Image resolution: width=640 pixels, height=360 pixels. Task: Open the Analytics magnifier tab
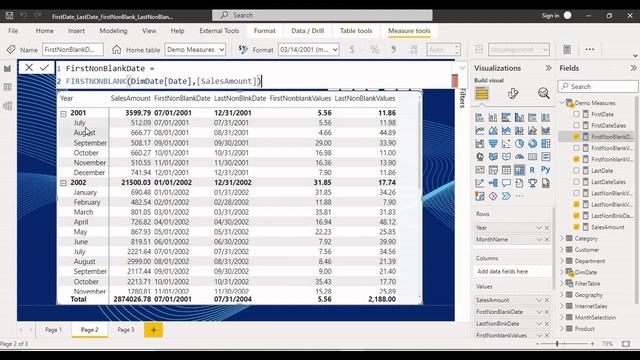pos(543,93)
